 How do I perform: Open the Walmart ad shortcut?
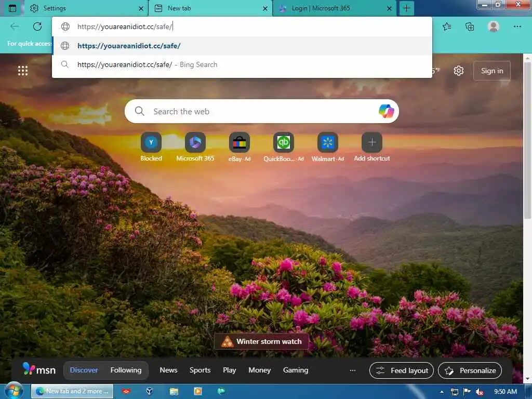click(328, 147)
